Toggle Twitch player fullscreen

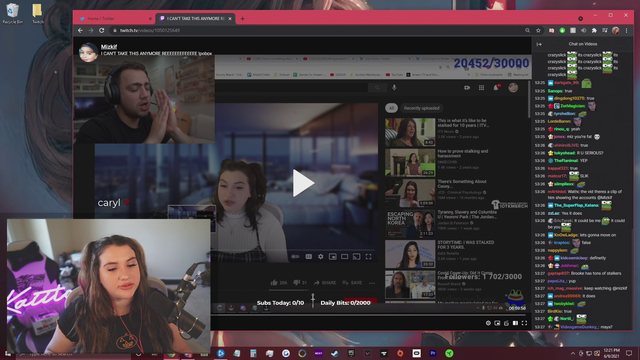(x=524, y=323)
